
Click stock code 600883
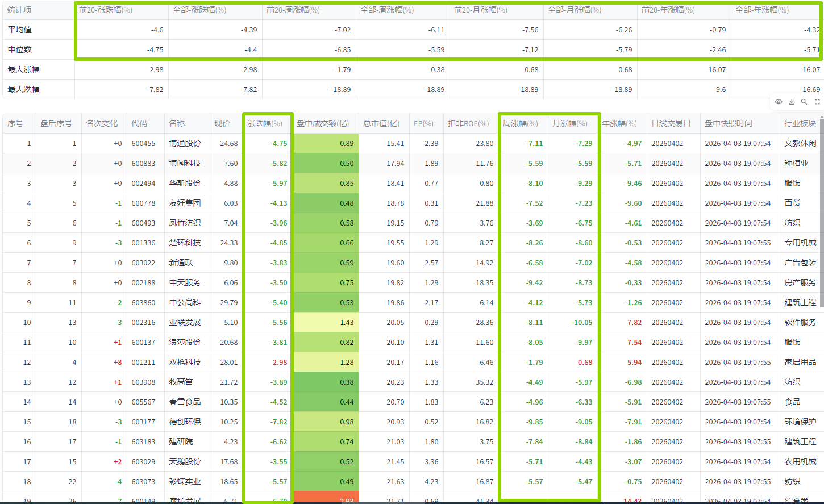tap(143, 163)
